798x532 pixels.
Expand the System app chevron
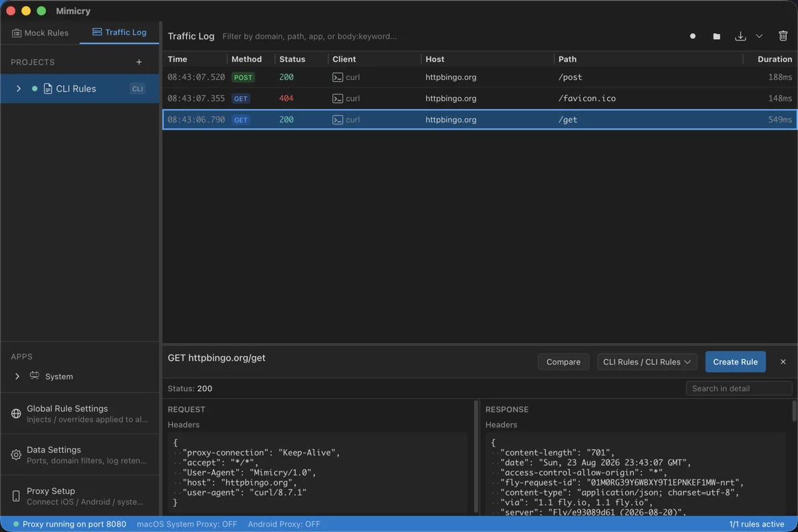click(17, 376)
